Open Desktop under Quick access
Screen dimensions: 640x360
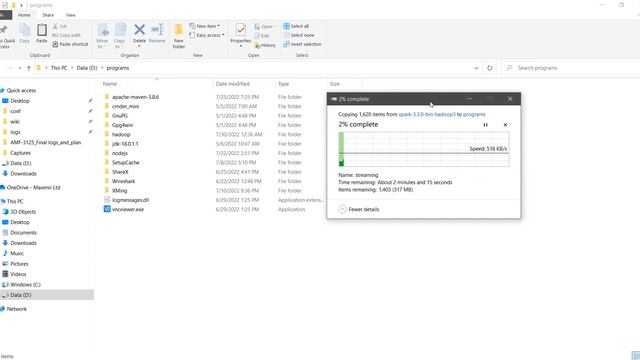tap(20, 101)
